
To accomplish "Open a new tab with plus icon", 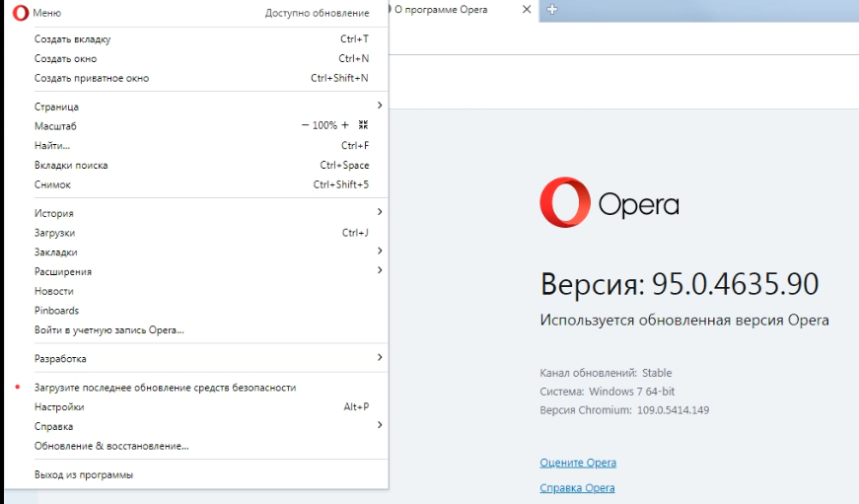I will coord(552,9).
